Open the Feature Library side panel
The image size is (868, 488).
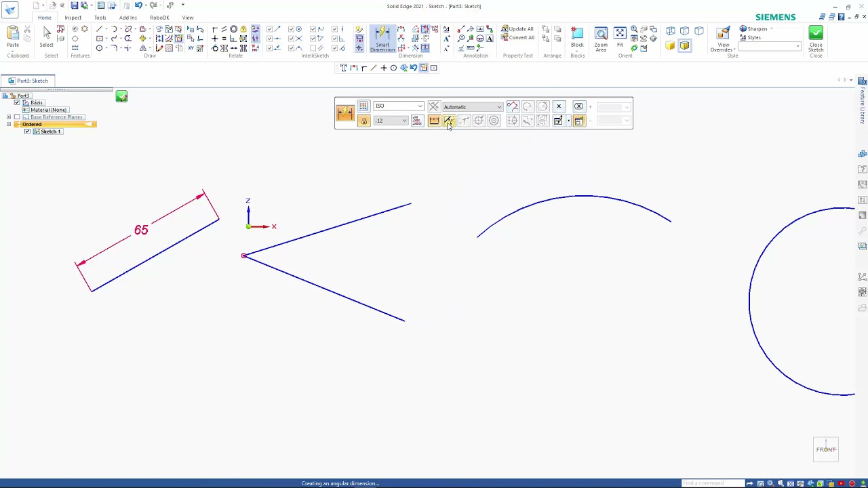(x=863, y=100)
